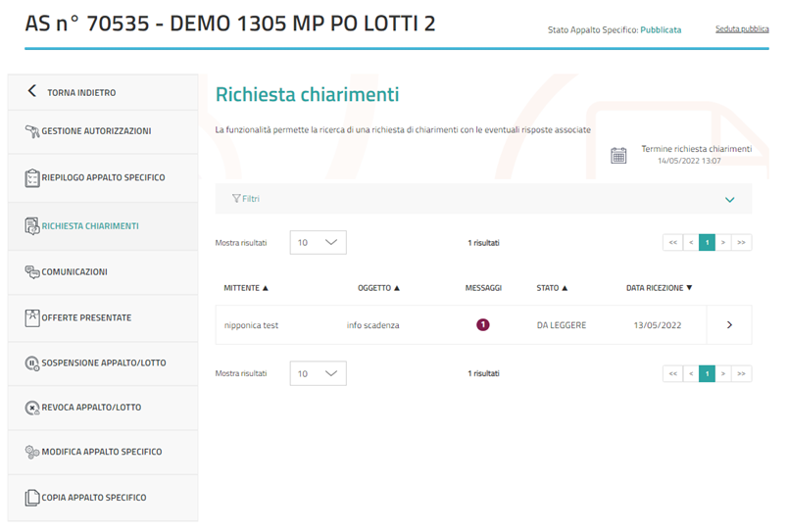Sort the table by Data Ricezione column
The width and height of the screenshot is (787, 532).
(x=659, y=288)
